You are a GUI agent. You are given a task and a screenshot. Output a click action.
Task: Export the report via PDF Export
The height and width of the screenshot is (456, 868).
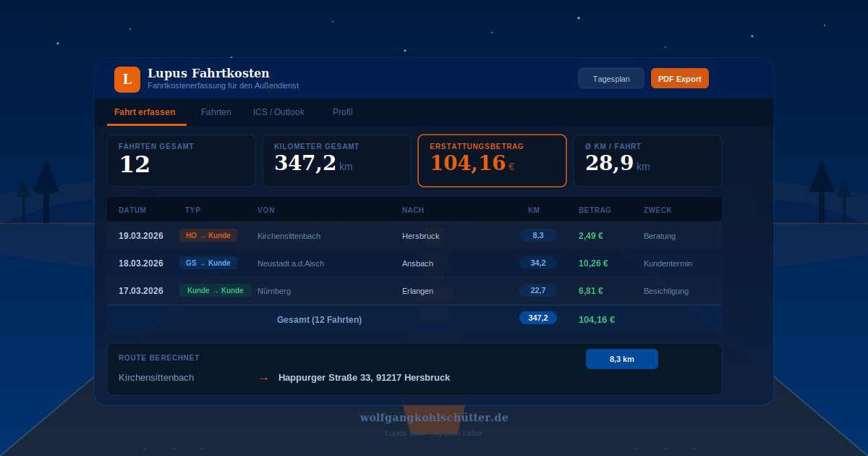click(679, 78)
